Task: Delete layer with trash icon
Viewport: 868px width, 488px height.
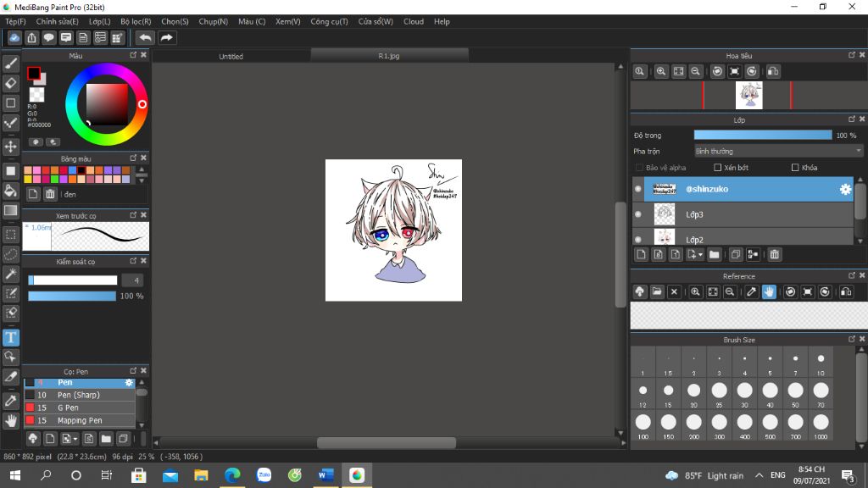Action: click(x=775, y=254)
